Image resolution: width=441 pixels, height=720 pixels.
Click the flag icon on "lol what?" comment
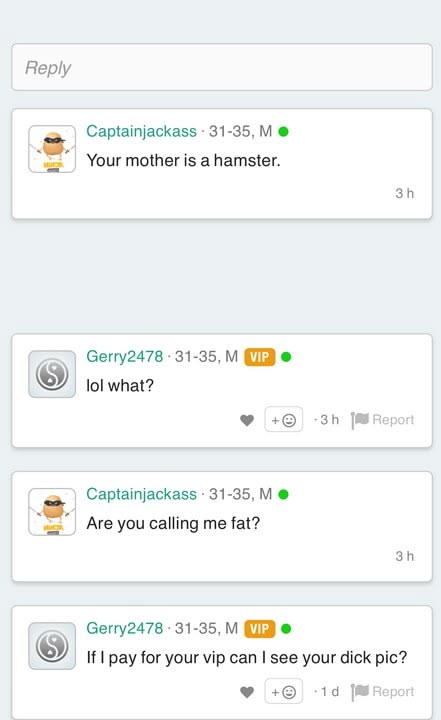tap(360, 420)
